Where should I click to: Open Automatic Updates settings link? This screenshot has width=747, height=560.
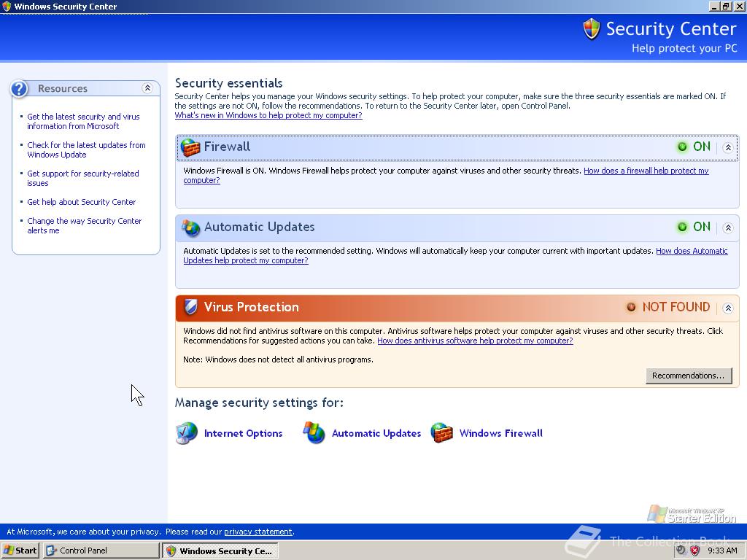(x=376, y=433)
